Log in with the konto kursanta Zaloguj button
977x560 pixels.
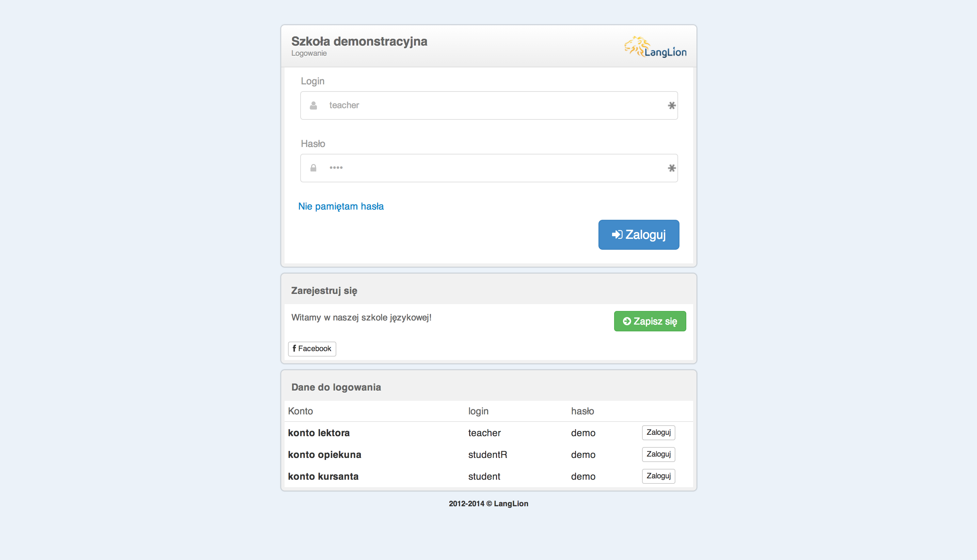point(658,476)
